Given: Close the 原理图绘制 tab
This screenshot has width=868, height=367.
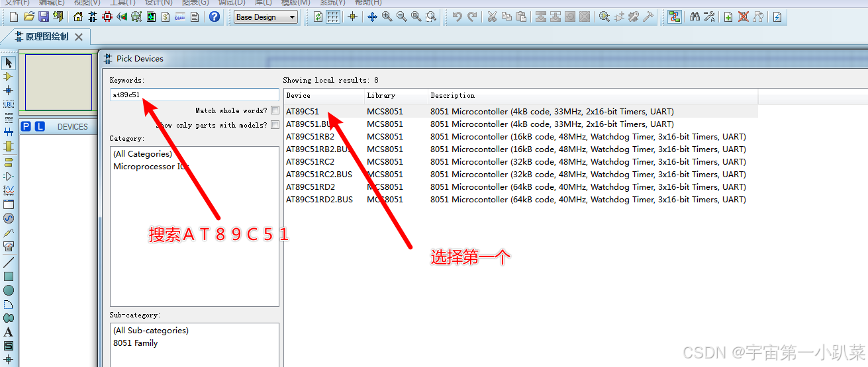Looking at the screenshot, I should coord(79,37).
